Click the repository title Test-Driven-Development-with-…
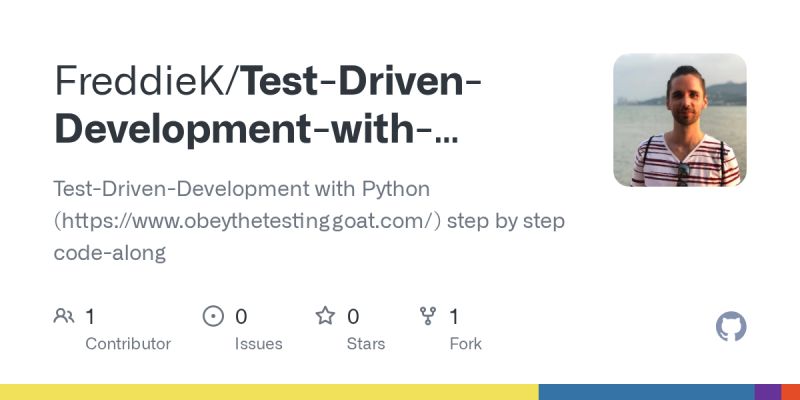The image size is (800, 400). (268, 105)
